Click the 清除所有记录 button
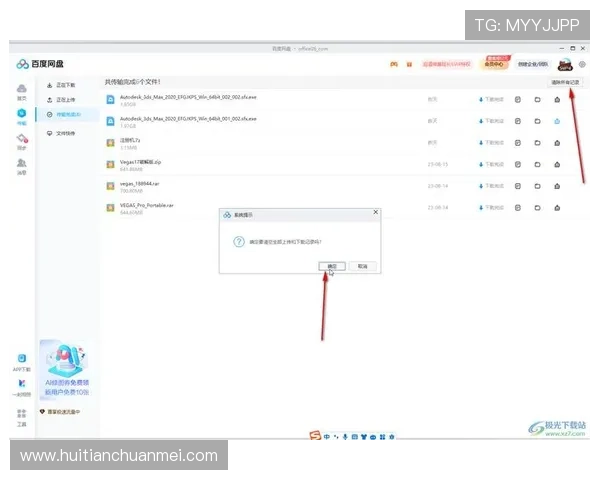Screen dimensions: 600x480 pos(565,82)
